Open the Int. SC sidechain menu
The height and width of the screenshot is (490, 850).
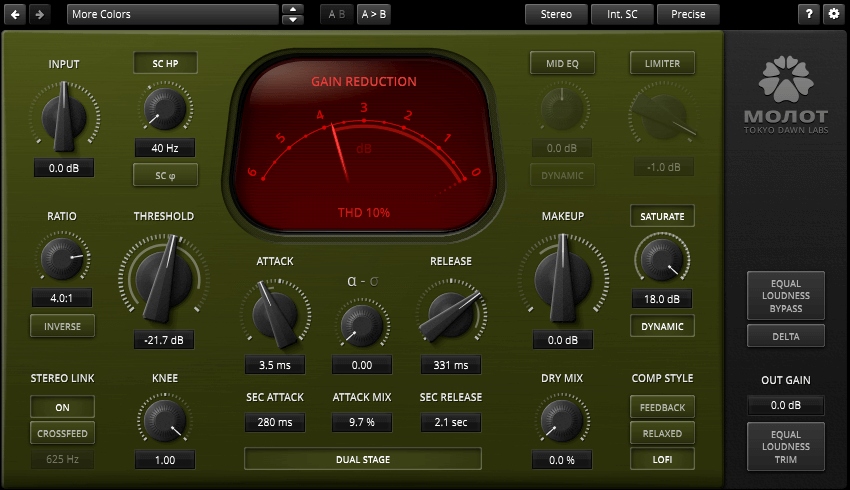click(x=622, y=14)
